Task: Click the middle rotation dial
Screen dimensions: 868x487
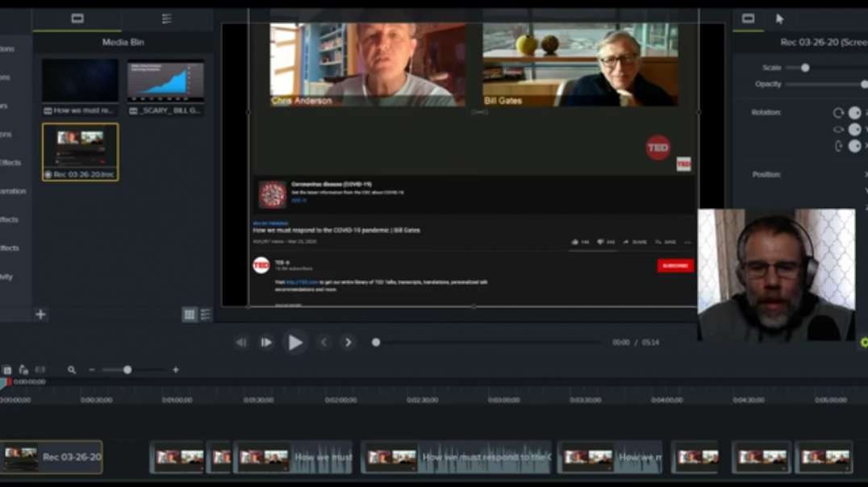Action: (855, 130)
